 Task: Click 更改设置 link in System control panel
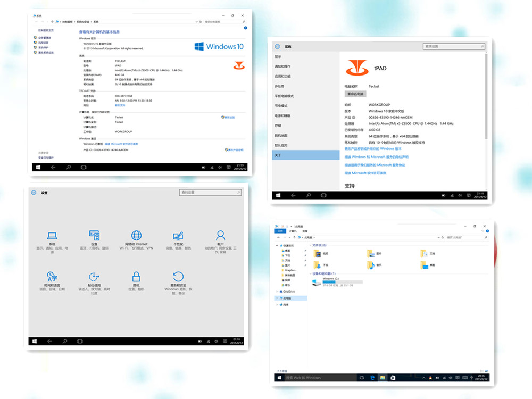pyautogui.click(x=230, y=118)
